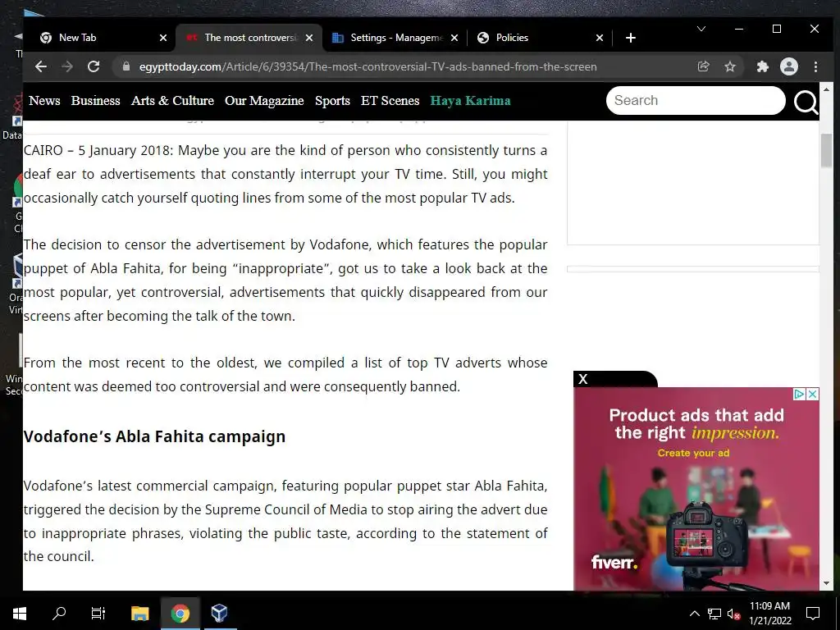Bookmark this page with the star

729,66
